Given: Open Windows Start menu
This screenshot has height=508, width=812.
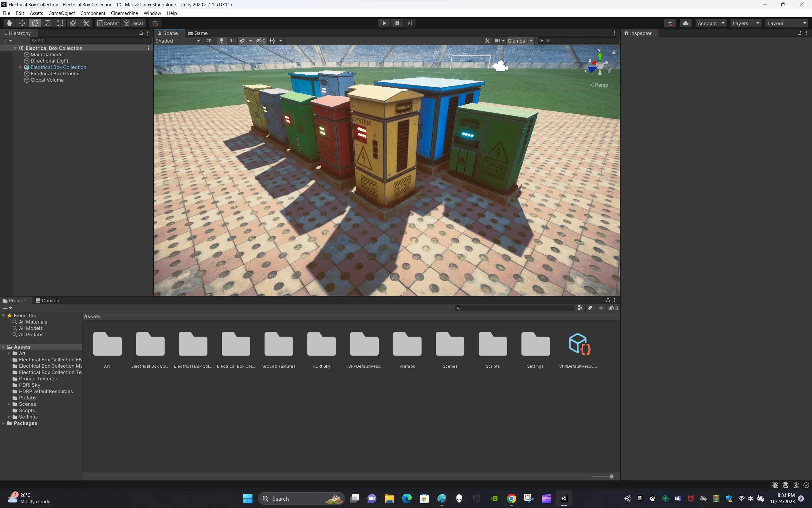Looking at the screenshot, I should tap(248, 498).
